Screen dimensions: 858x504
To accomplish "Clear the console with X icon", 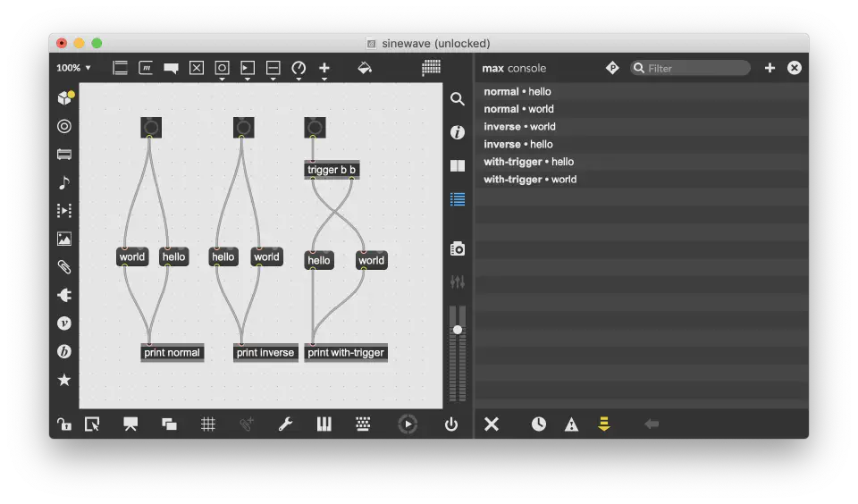I will tap(492, 424).
